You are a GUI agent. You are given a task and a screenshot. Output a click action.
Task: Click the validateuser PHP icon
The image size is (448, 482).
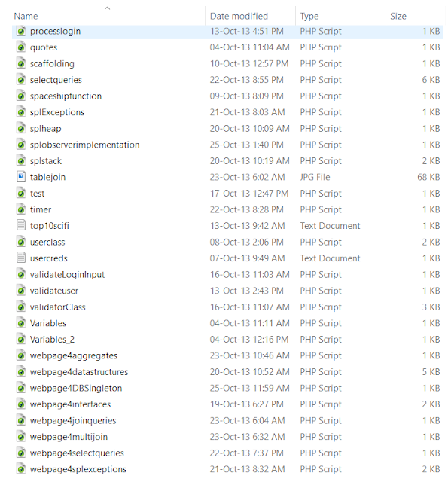point(21,291)
